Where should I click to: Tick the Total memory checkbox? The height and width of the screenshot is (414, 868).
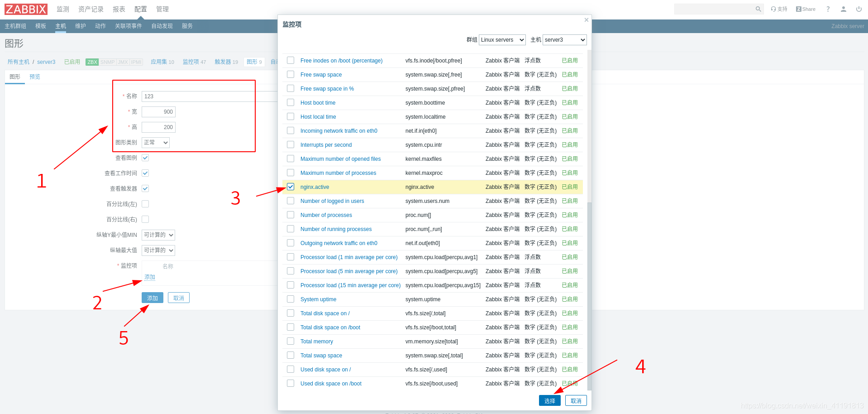pos(291,341)
